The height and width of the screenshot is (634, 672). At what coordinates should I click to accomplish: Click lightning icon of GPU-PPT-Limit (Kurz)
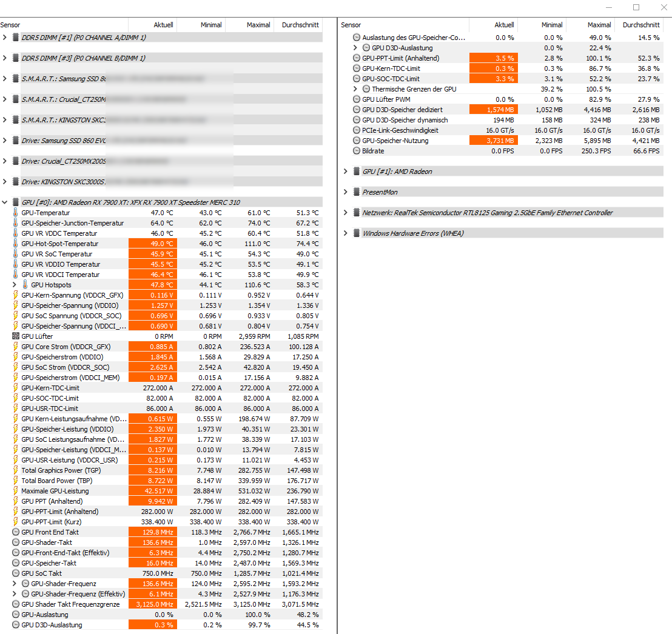coord(15,522)
